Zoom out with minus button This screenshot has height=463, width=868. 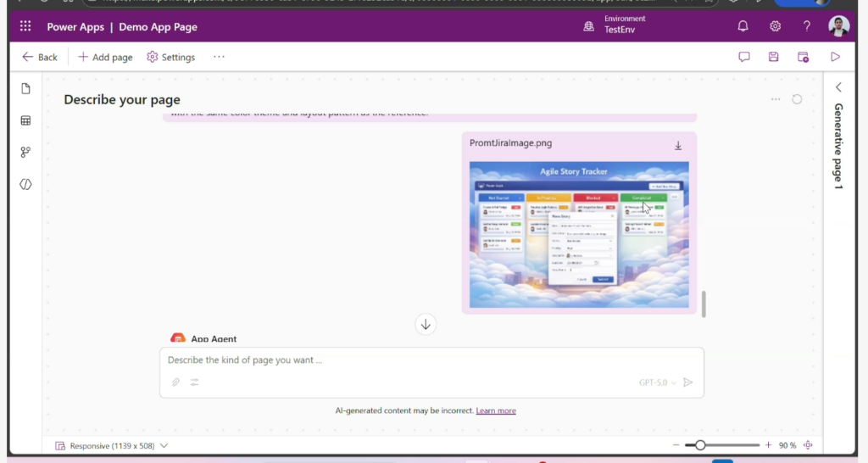676,444
